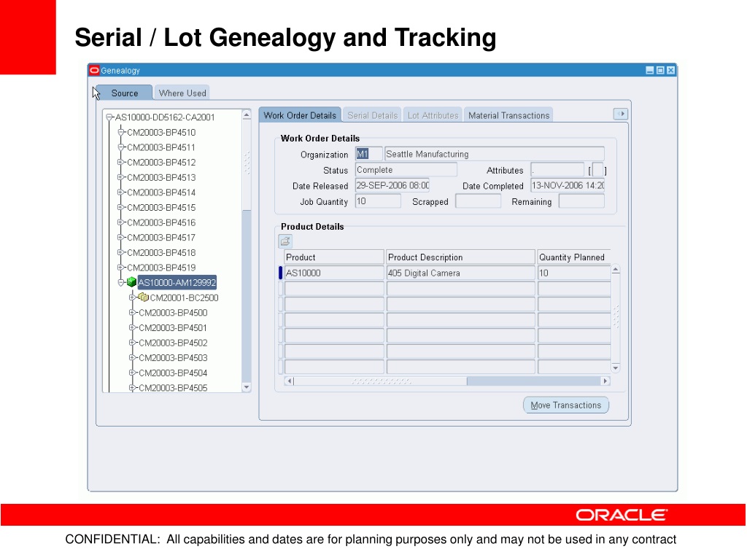Click the Date Completed field
Screen dimensions: 747x560
pyautogui.click(x=568, y=186)
